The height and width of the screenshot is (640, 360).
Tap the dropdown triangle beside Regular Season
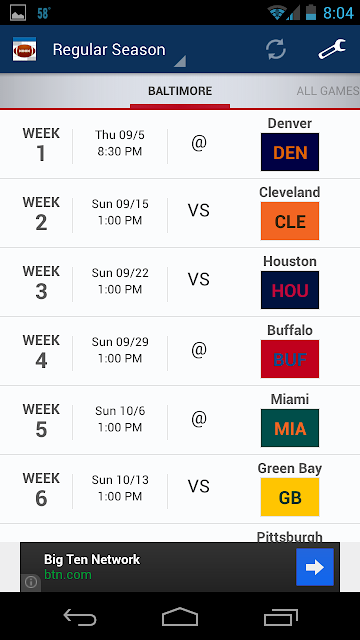(x=180, y=61)
